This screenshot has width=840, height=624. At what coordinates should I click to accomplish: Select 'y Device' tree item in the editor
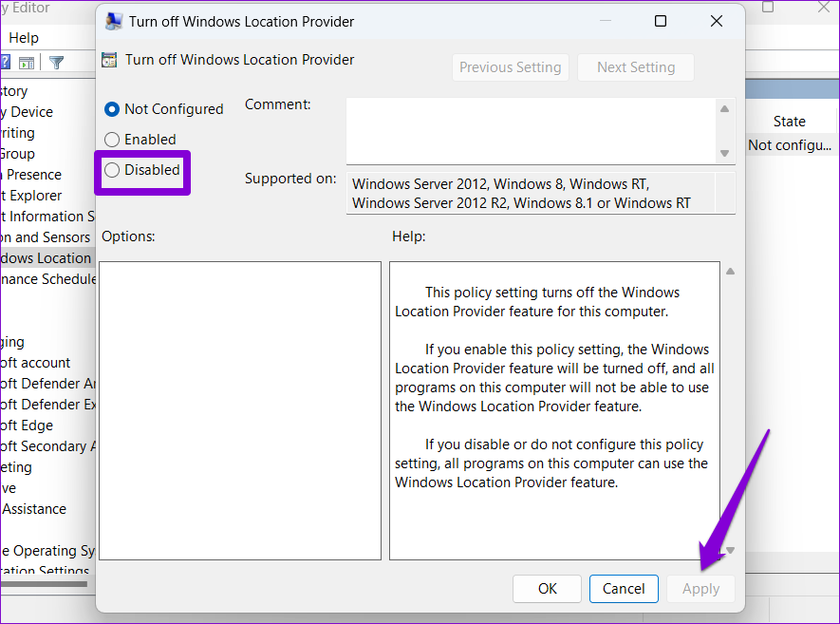coord(27,112)
